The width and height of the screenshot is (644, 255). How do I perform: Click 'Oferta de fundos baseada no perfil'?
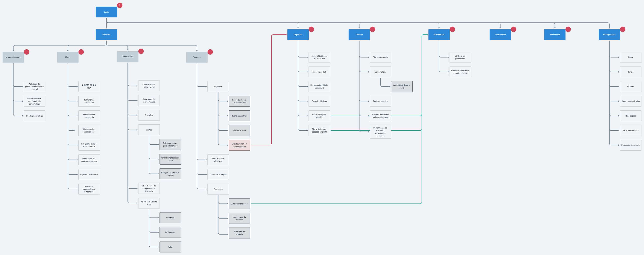[x=319, y=130]
